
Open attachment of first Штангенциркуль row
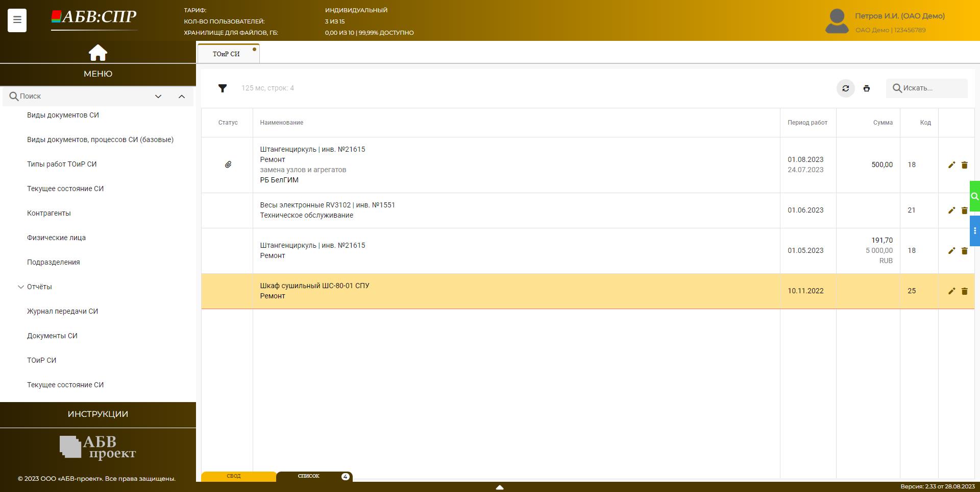[x=228, y=165]
